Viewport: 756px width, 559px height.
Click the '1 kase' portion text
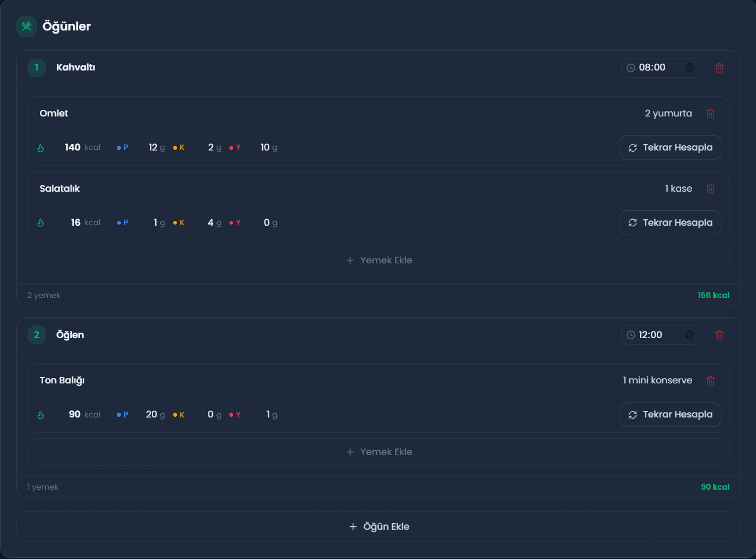point(679,189)
